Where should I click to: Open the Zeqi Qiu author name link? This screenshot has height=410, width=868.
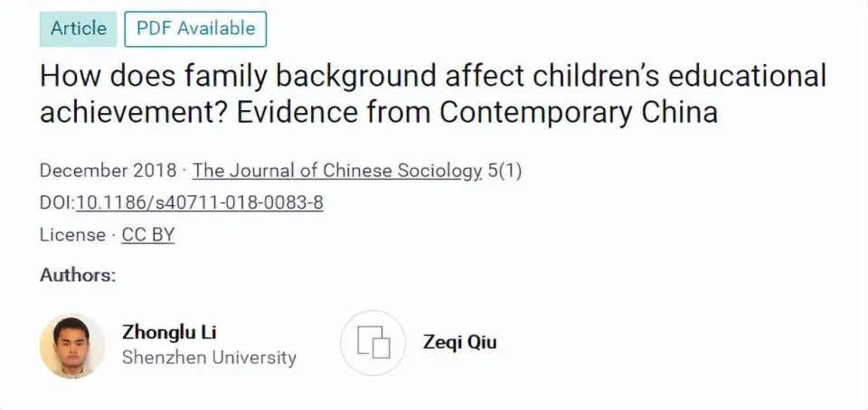tap(459, 342)
